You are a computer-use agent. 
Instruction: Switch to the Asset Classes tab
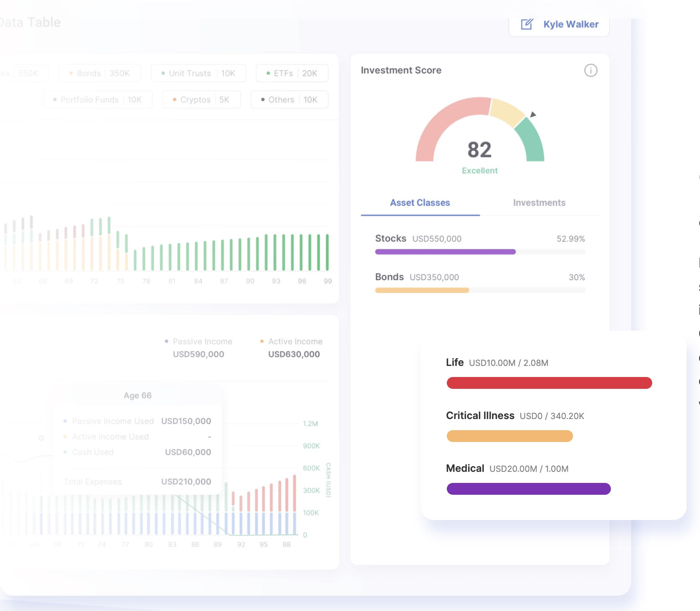click(420, 203)
